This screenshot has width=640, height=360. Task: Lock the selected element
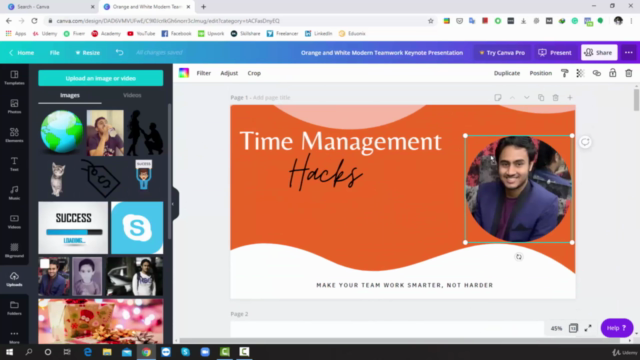[x=612, y=73]
